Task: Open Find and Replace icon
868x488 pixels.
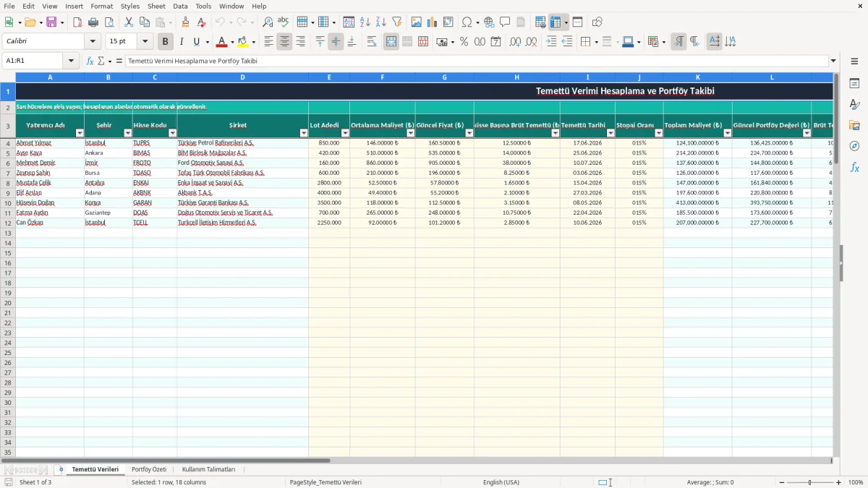Action: [268, 22]
